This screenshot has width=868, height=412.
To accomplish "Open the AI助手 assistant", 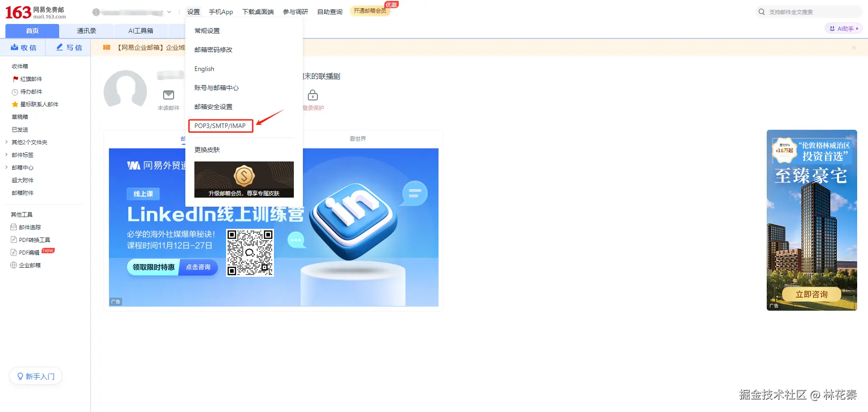I will (x=843, y=28).
